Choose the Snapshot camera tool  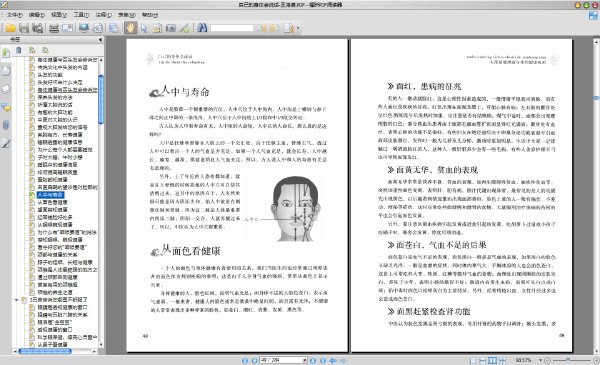tap(171, 28)
